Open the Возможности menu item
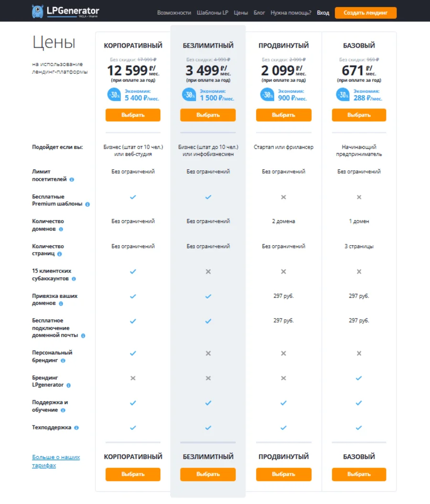 (x=174, y=13)
